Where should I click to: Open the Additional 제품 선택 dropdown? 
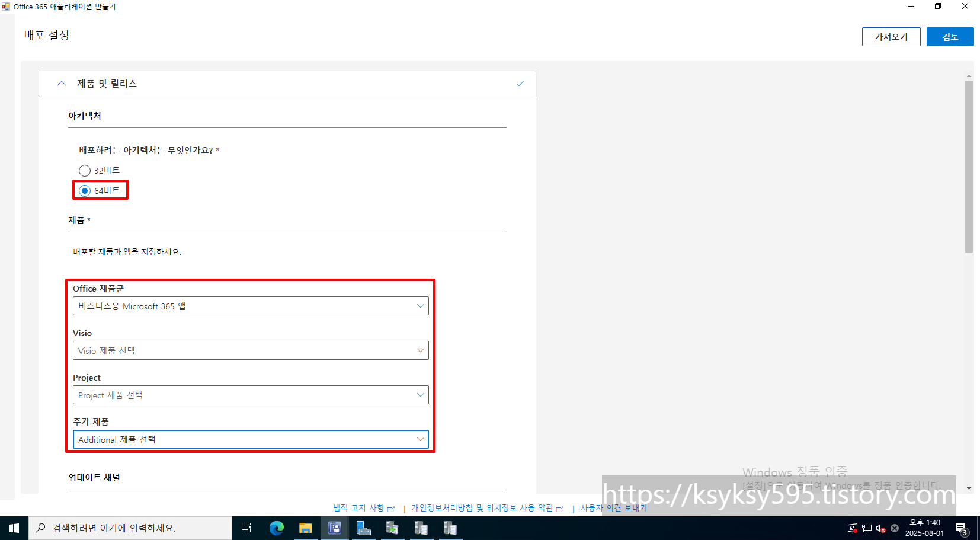[x=251, y=439]
